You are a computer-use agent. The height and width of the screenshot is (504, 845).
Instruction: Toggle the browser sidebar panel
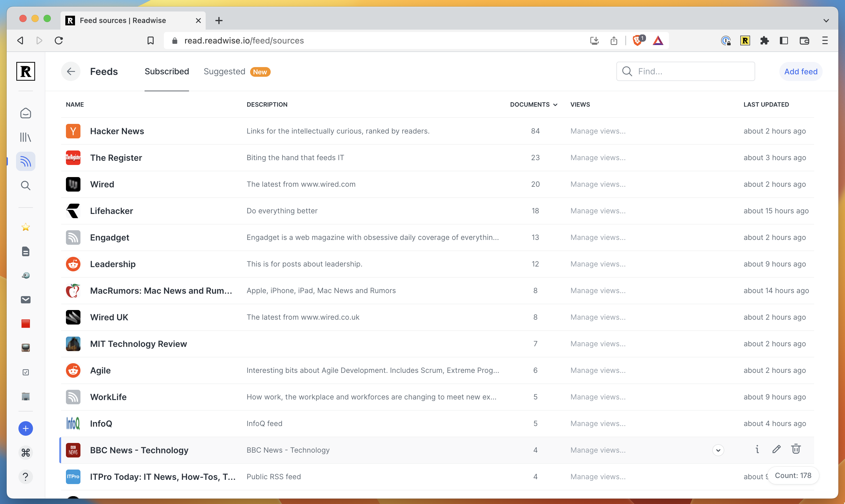click(x=784, y=41)
